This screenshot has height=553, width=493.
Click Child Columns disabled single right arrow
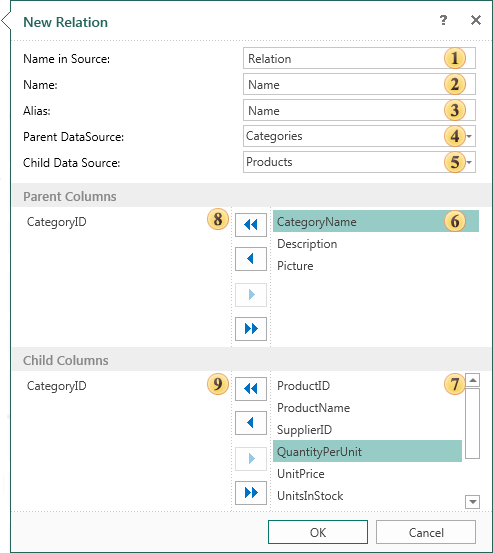(x=251, y=458)
